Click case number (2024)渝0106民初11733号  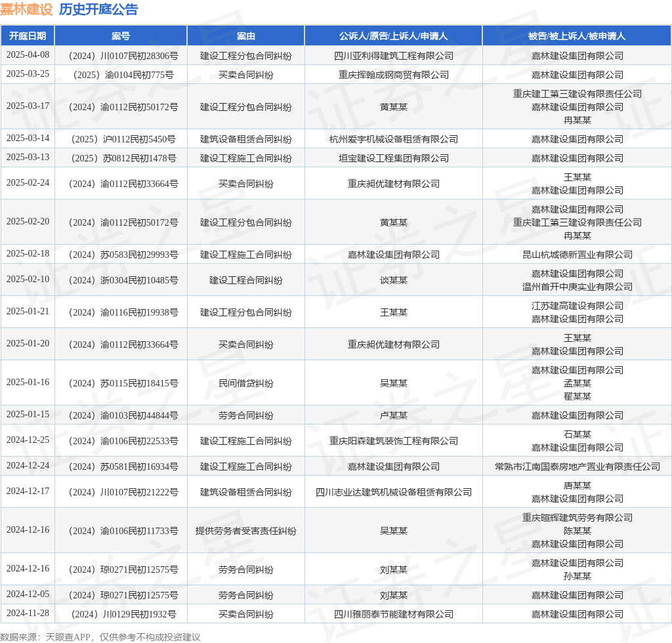tap(123, 531)
